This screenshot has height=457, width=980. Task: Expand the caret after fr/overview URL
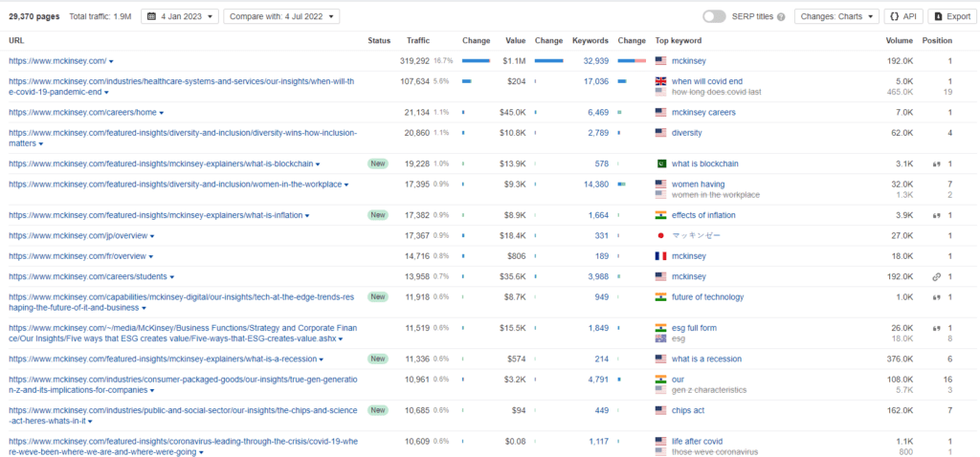tap(150, 256)
